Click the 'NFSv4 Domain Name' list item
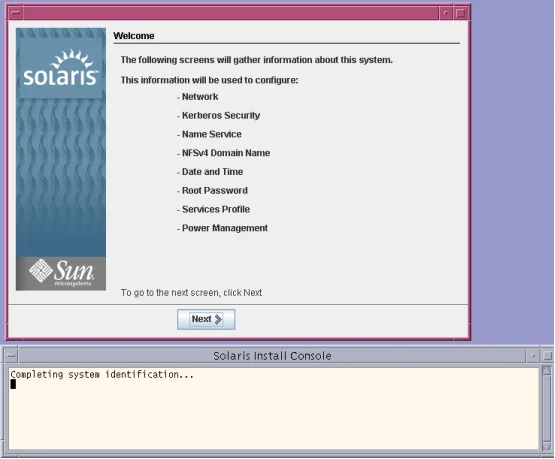The image size is (555, 459). point(226,153)
